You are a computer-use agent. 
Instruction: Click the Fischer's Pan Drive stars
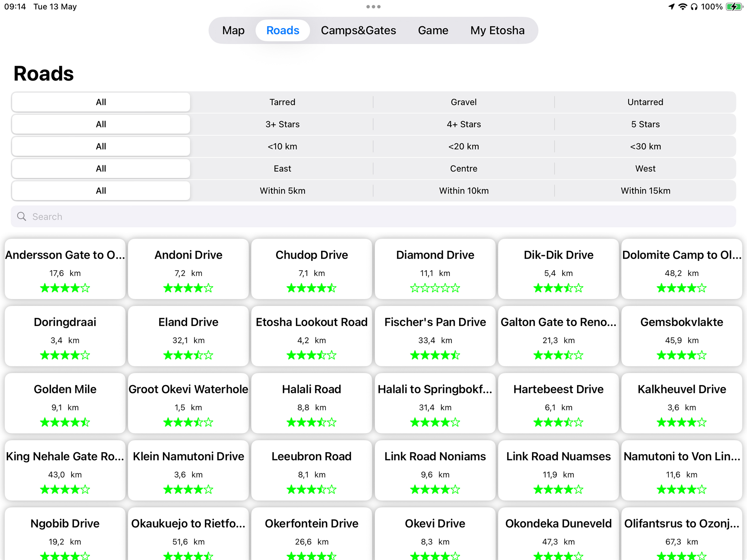pos(435,355)
